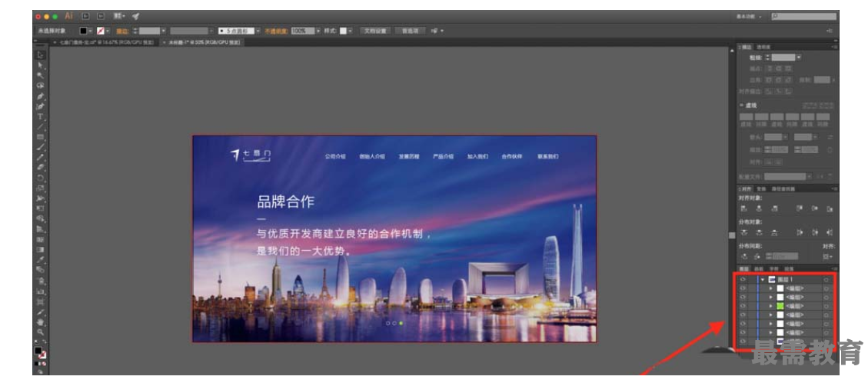Switch to the 未标题-1 document tab

pos(201,42)
